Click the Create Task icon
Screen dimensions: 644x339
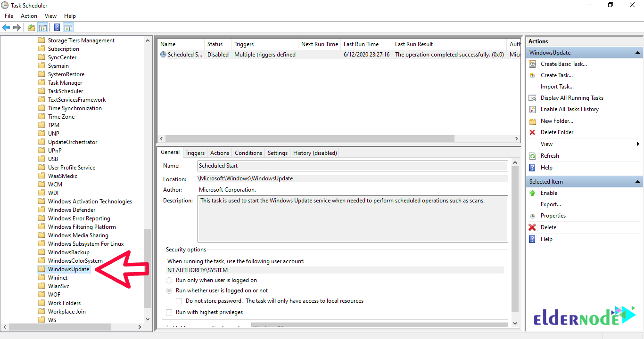point(532,75)
